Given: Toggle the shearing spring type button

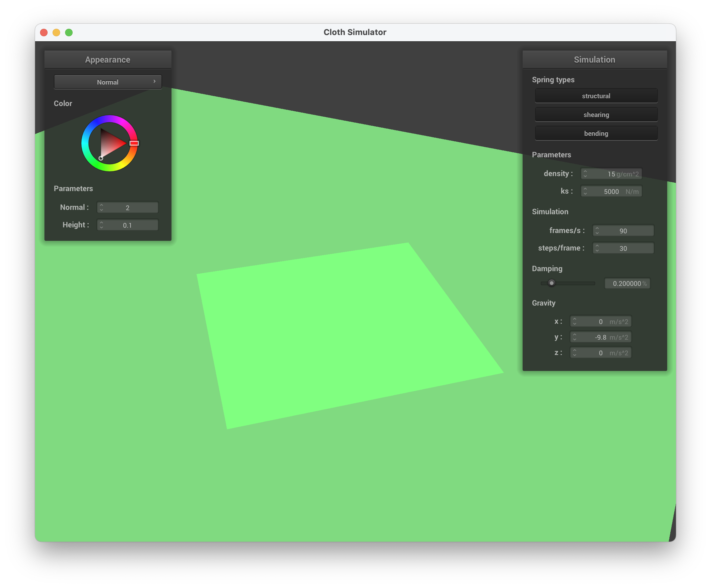Looking at the screenshot, I should tap(596, 115).
